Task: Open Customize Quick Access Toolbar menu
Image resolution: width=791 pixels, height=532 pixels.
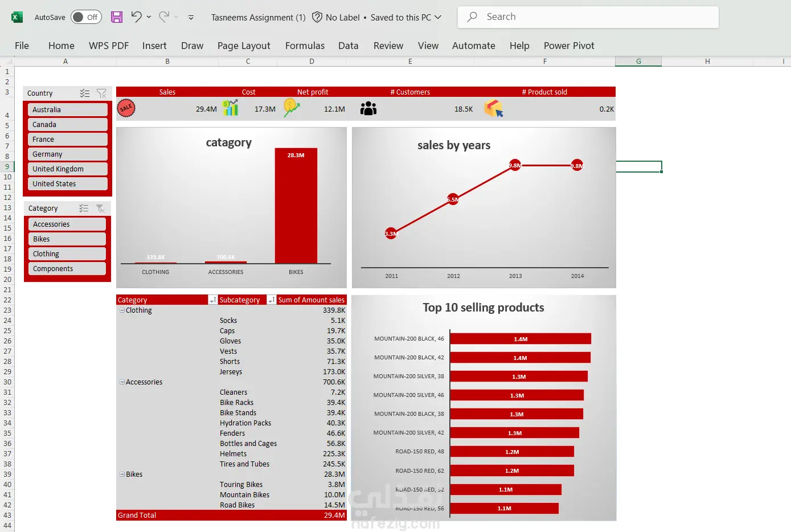Action: (191, 18)
